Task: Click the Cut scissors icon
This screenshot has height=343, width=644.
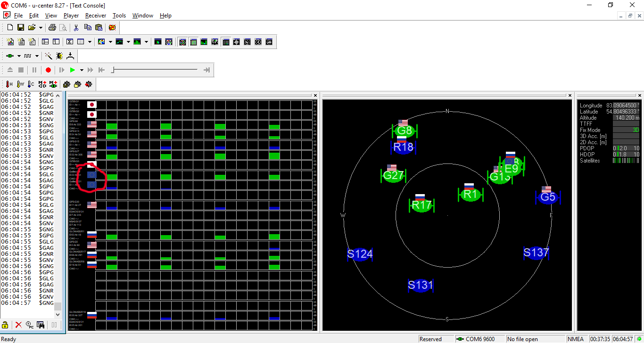Action: 76,28
